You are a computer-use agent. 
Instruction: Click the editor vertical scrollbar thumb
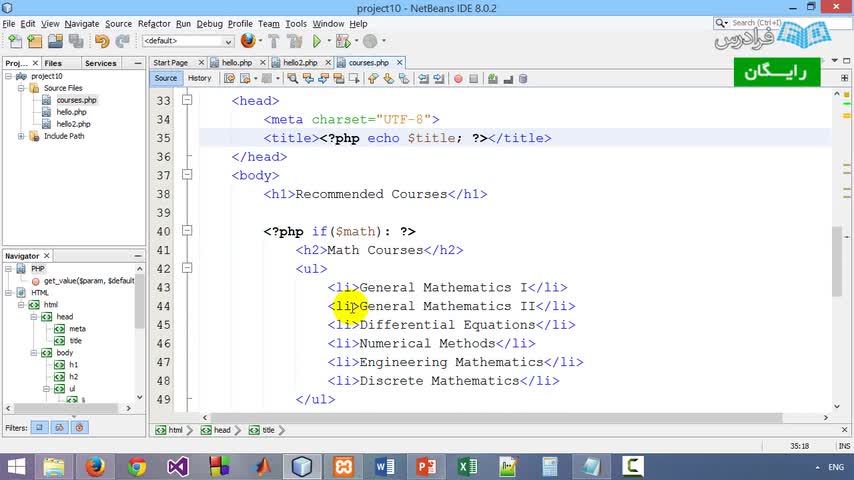[837, 262]
